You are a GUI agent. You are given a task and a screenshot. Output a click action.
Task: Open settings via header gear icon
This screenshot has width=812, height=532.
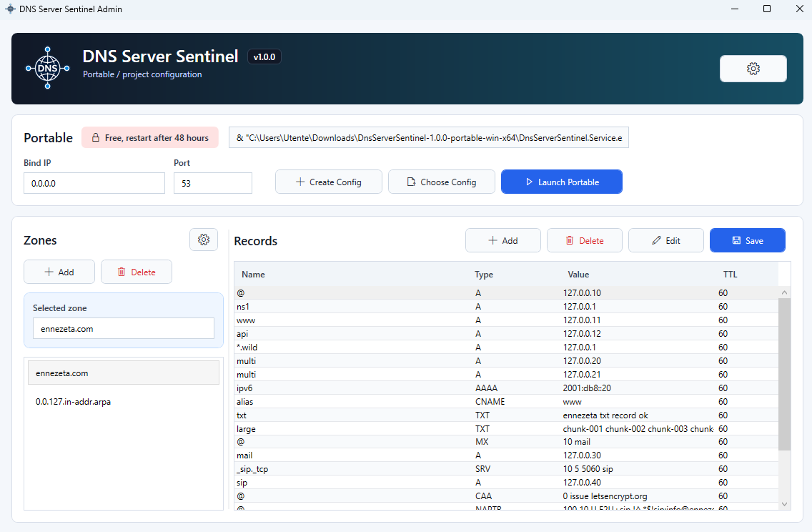tap(753, 69)
